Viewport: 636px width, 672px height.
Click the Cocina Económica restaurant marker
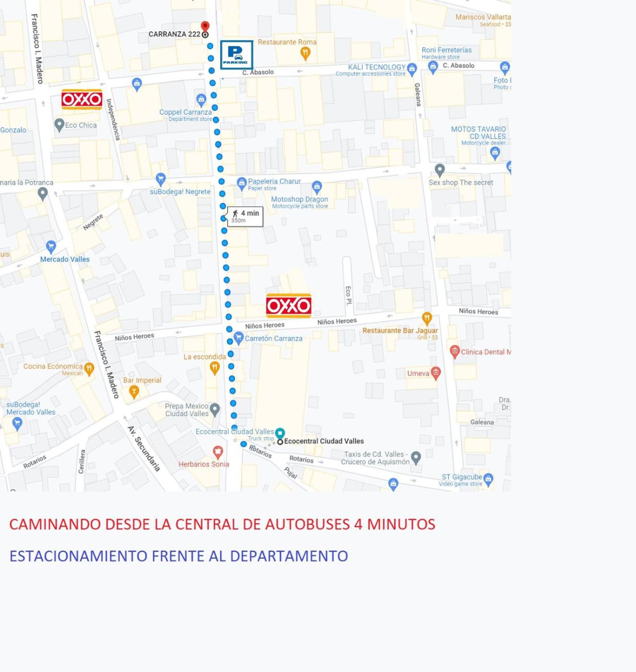click(x=89, y=368)
